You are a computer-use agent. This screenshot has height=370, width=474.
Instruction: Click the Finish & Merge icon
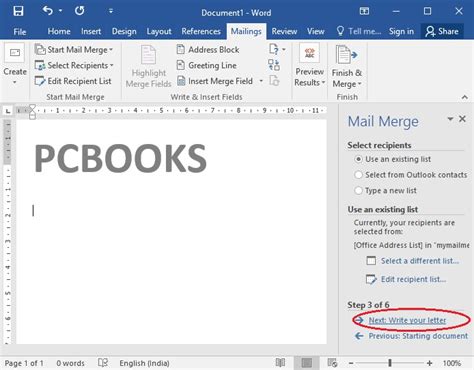[346, 55]
